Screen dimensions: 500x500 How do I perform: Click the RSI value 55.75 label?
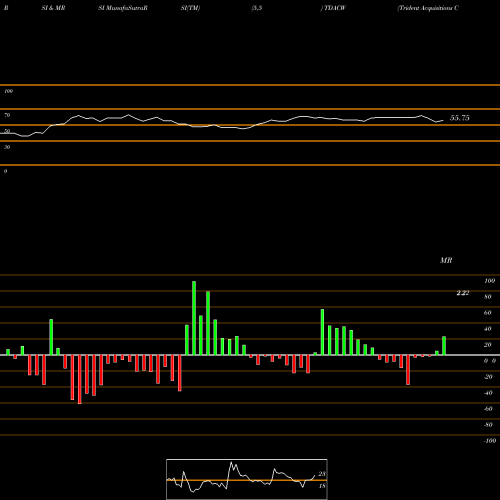pos(460,118)
